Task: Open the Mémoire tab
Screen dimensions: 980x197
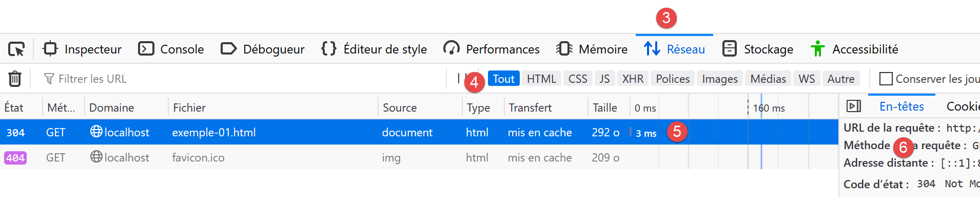Action: click(x=592, y=49)
